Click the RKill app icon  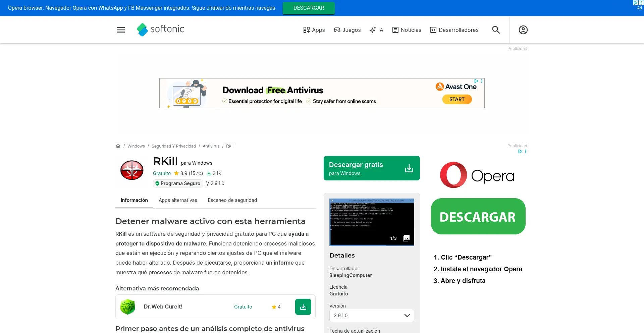(132, 170)
